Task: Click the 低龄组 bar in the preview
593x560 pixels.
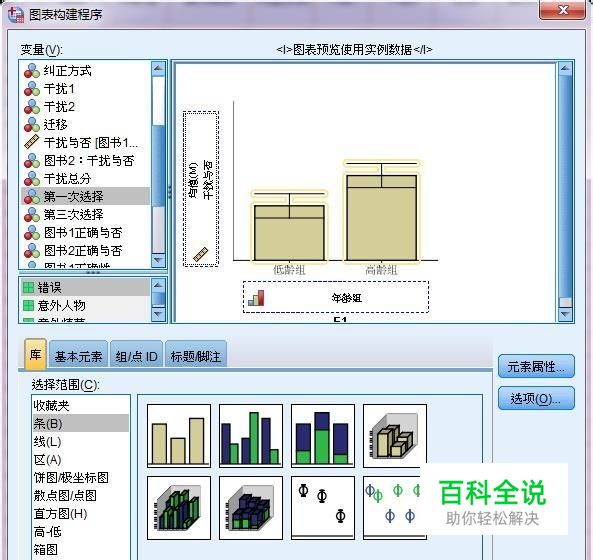Action: coord(289,233)
